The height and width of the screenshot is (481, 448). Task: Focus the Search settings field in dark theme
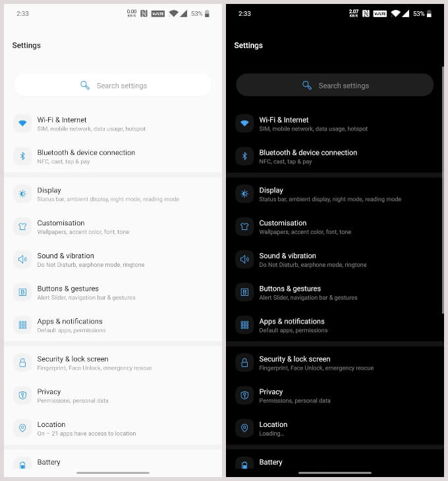[x=335, y=85]
